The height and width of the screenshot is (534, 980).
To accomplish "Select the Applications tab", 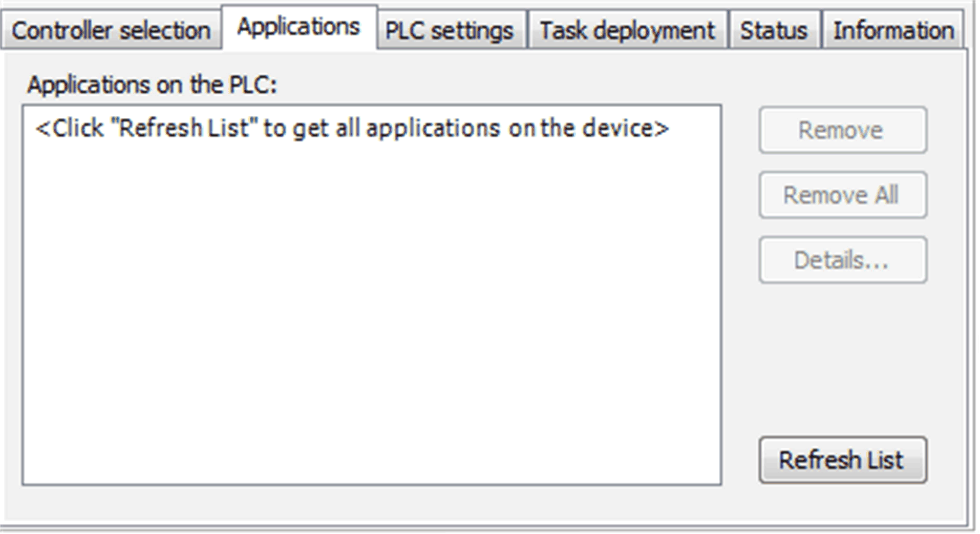I will tap(299, 27).
